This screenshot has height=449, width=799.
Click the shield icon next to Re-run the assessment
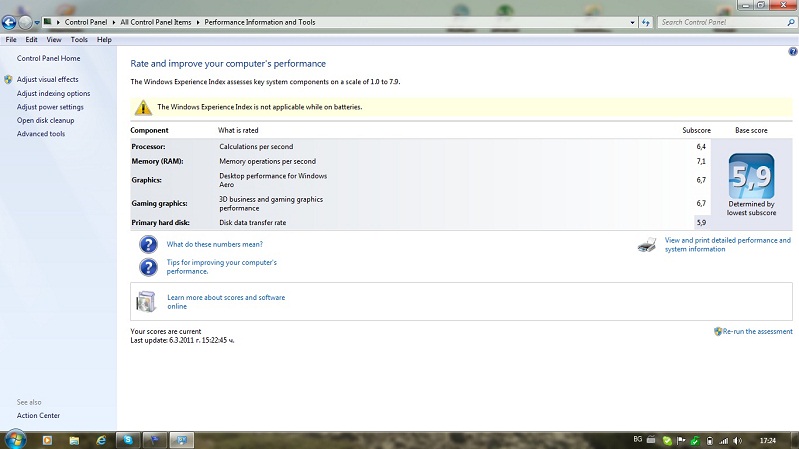coord(717,331)
